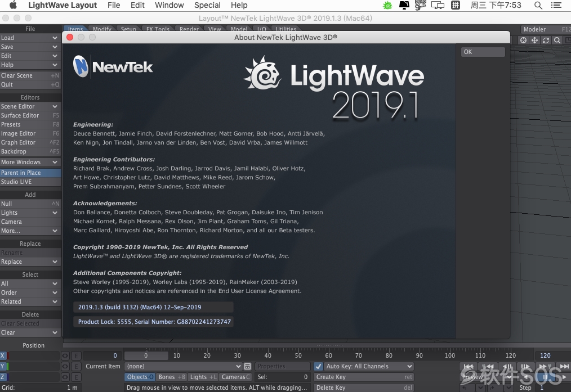
Task: Click the pause playback button
Action: point(545,377)
